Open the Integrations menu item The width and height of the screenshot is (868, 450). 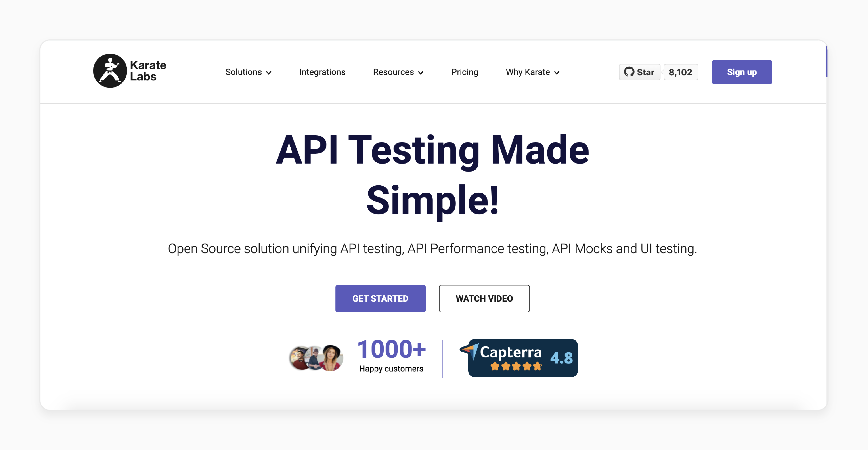pyautogui.click(x=322, y=72)
